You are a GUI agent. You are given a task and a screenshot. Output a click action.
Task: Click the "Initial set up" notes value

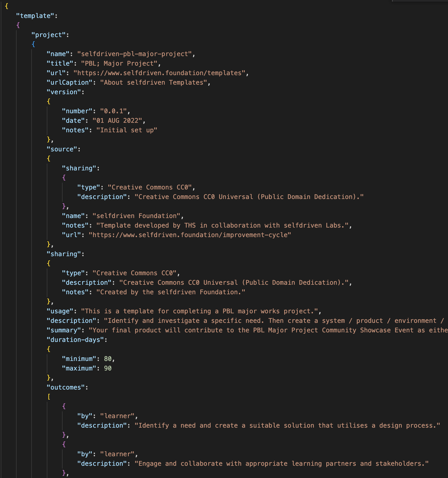click(127, 130)
